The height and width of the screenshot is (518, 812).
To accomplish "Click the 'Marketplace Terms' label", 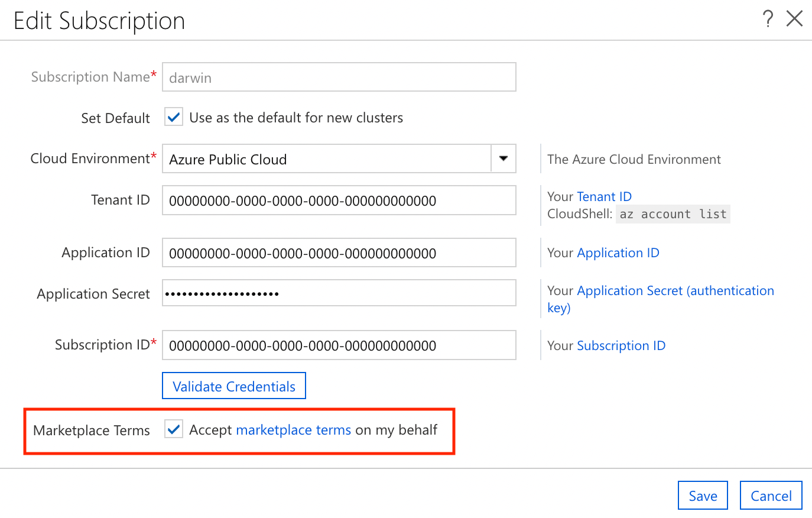I will pos(92,430).
